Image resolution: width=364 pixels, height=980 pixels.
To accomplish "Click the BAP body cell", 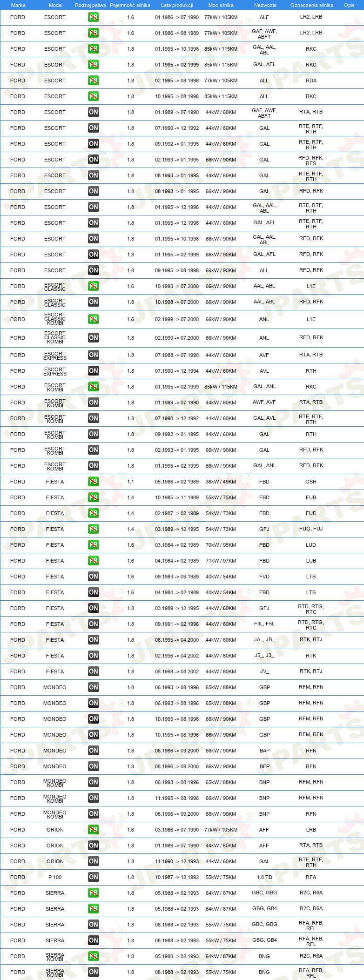I will (264, 751).
